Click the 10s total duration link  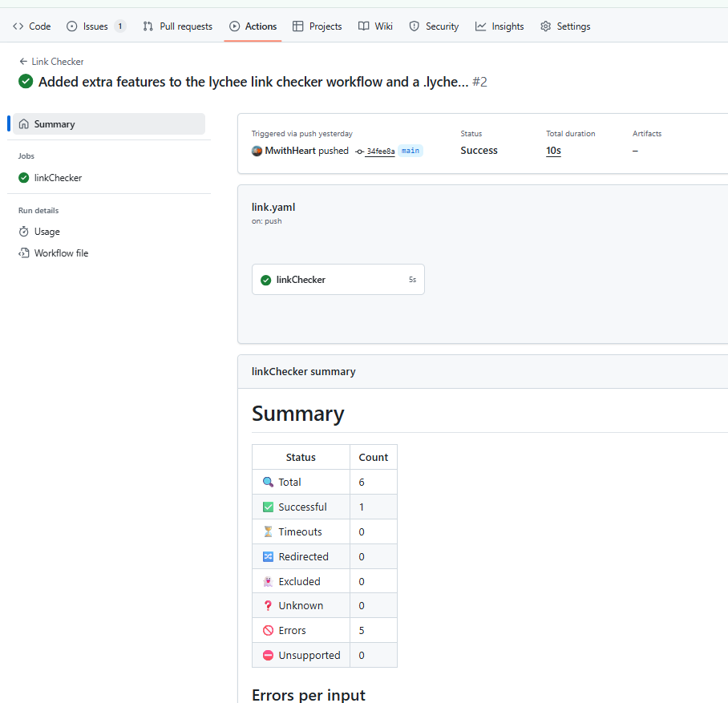point(553,151)
